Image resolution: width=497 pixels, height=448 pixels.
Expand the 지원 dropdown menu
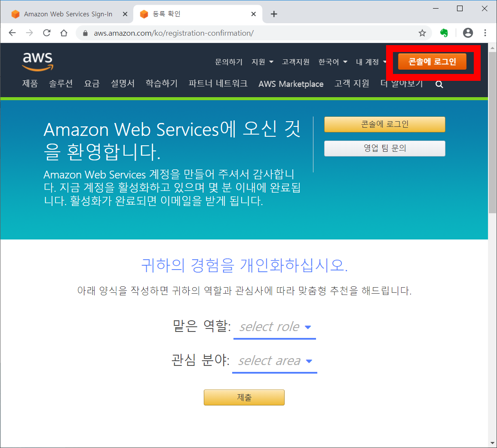[x=262, y=62]
